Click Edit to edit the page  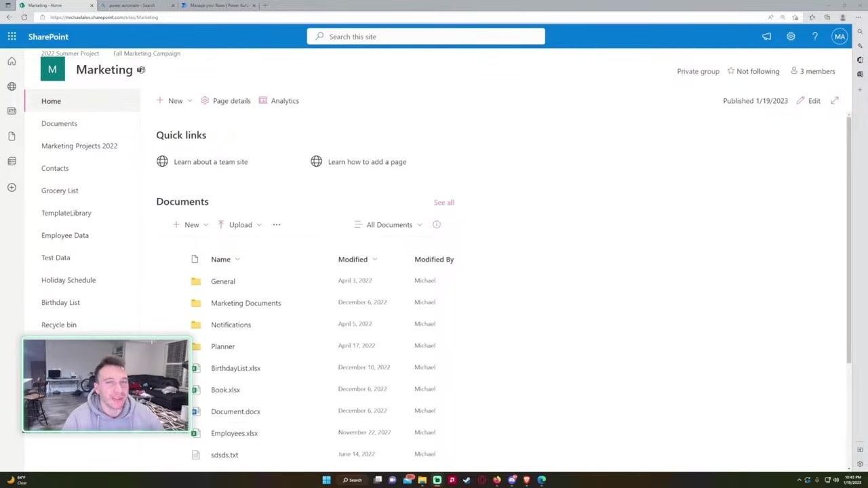coord(808,100)
